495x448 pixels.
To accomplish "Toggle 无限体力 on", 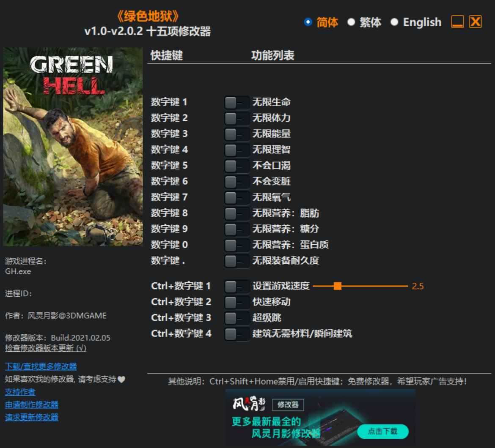I will pyautogui.click(x=236, y=118).
